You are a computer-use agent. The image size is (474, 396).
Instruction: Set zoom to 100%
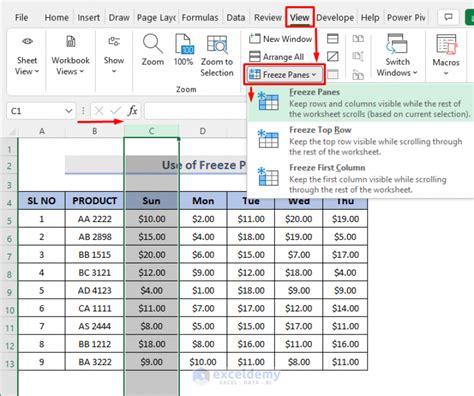183,50
